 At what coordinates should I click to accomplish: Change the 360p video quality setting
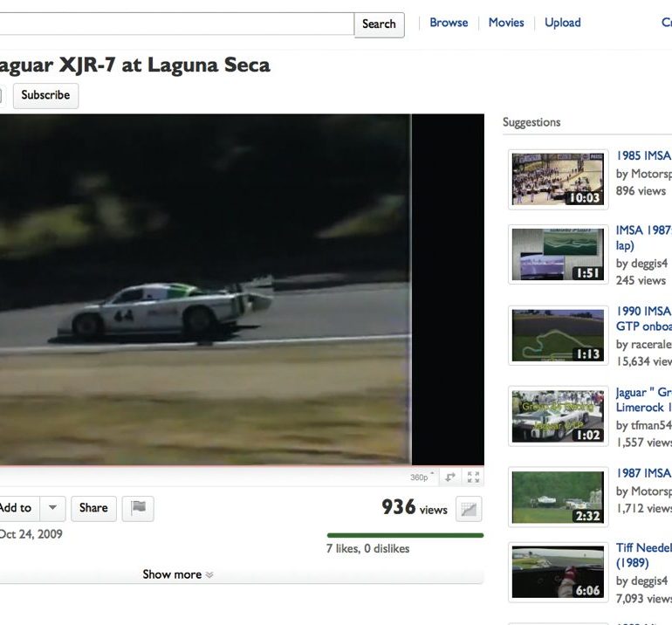coord(422,477)
